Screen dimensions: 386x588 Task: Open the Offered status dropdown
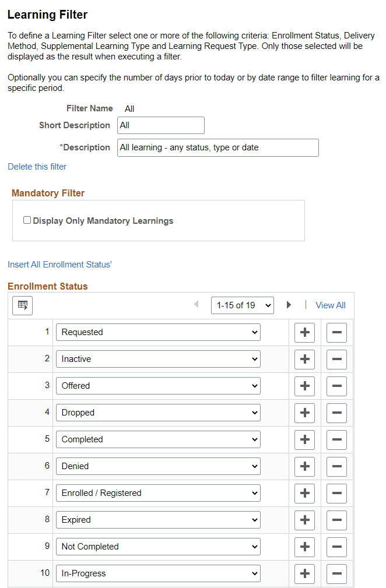tap(157, 386)
